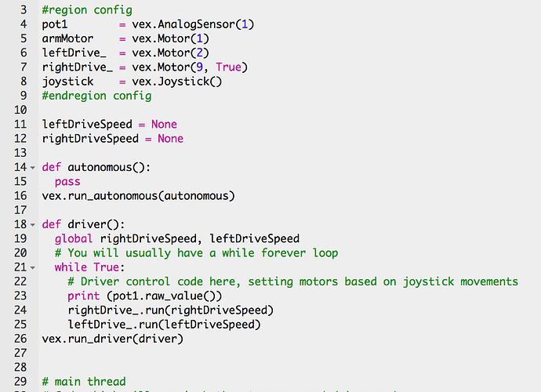
Task: Click the pass keyword on line 15
Action: [x=67, y=182]
